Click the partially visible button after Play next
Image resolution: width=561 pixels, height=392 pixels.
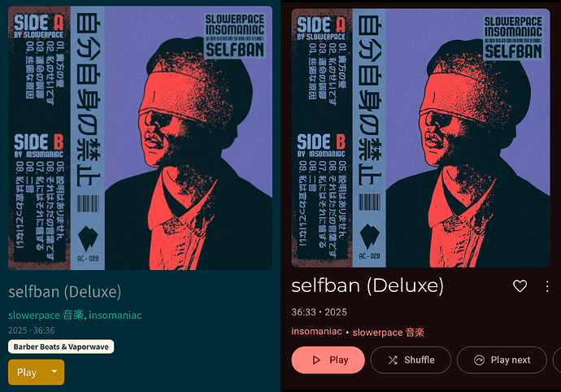[x=557, y=359]
